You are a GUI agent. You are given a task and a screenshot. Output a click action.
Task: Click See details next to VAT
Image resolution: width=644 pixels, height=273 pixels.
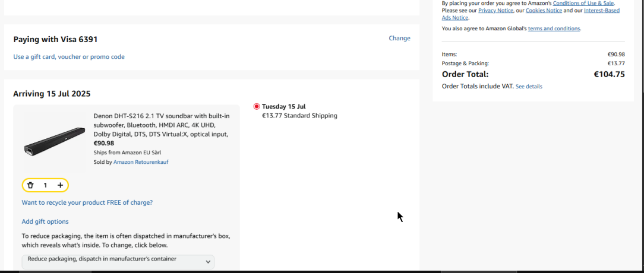pyautogui.click(x=529, y=87)
